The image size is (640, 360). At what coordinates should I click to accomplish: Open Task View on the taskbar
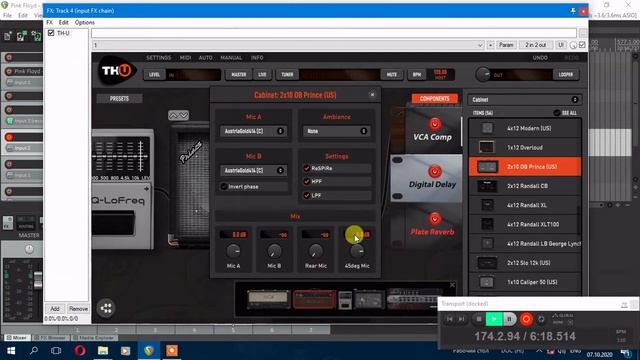56,351
